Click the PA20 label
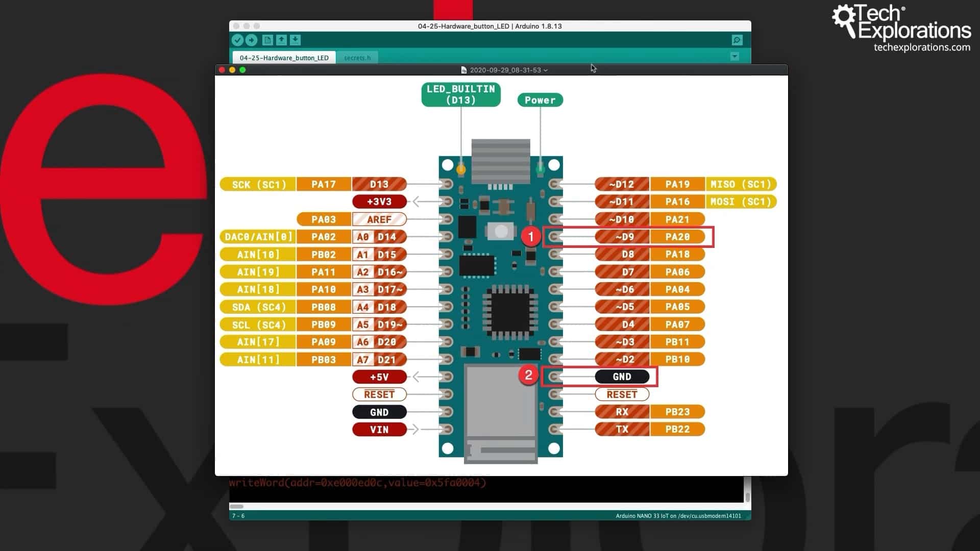Viewport: 980px width, 551px height. 677,237
